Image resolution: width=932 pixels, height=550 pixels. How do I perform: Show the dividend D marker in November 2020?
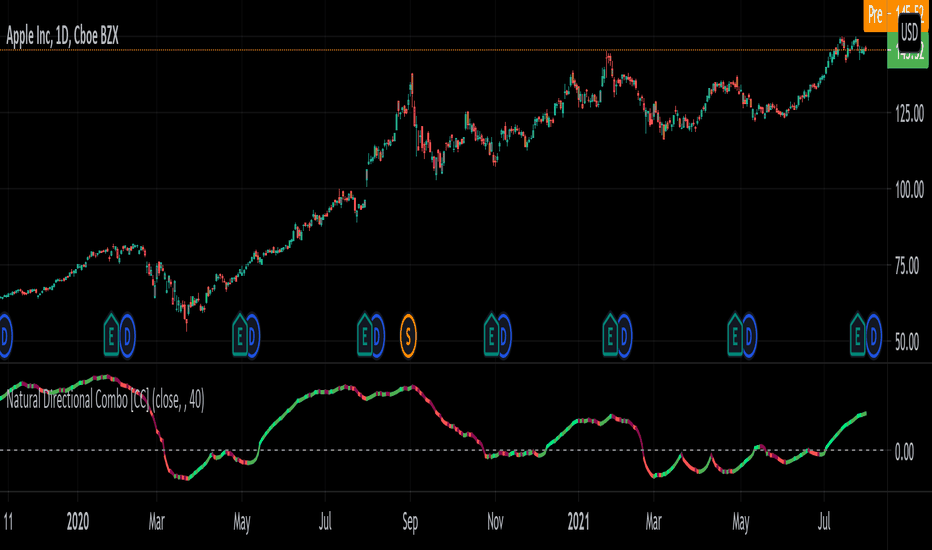click(503, 336)
